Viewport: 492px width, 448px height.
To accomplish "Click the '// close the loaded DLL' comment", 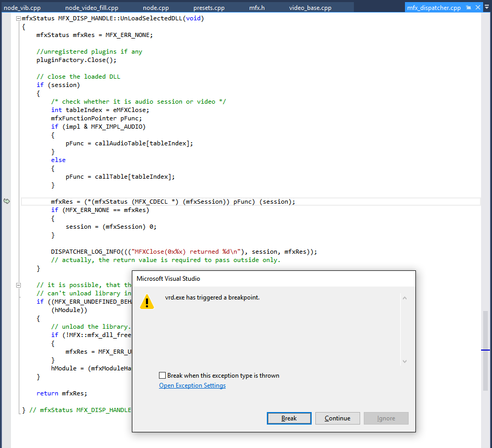I will (78, 77).
